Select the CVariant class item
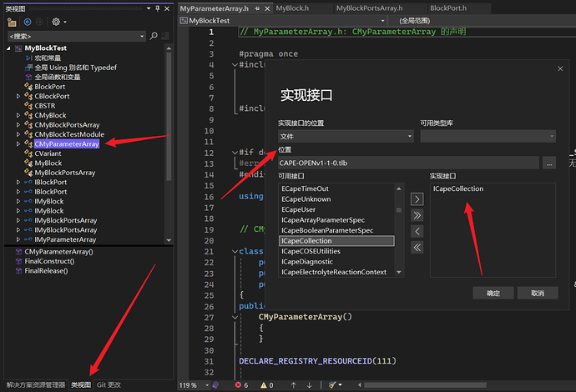This screenshot has height=392, width=576. [x=48, y=153]
